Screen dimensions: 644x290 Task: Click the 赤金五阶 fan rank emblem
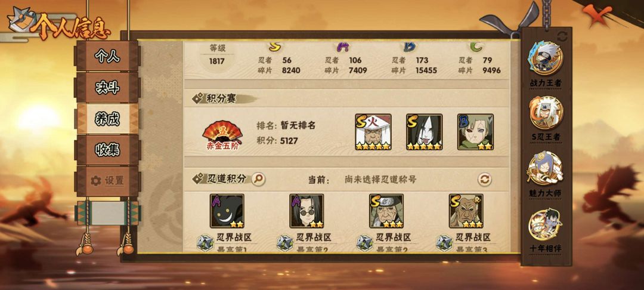pyautogui.click(x=222, y=135)
